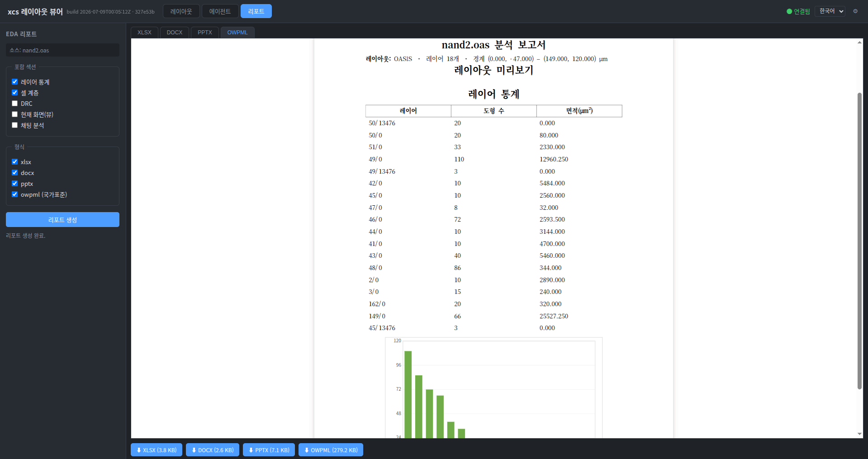Click the layer cell 51/0
This screenshot has height=459, width=868.
pos(375,147)
